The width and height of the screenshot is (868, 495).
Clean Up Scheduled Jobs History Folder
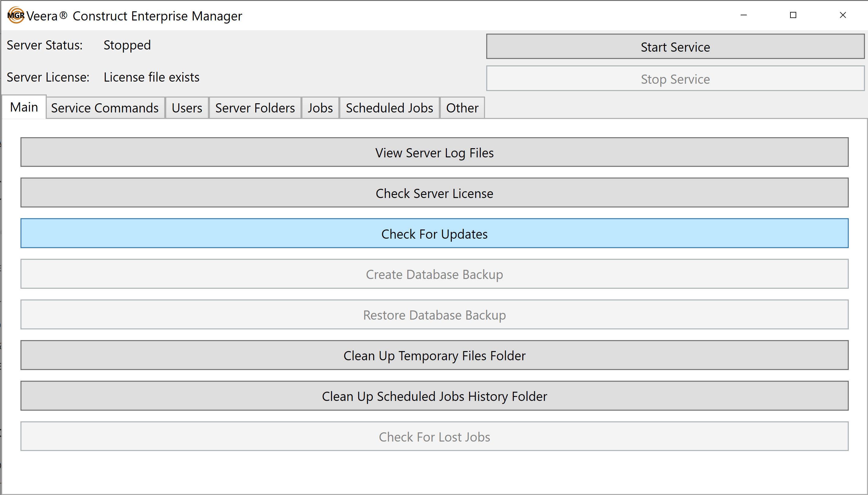pyautogui.click(x=434, y=396)
